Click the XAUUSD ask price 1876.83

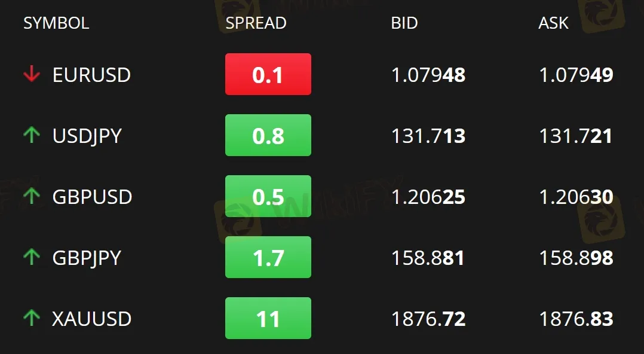coord(576,319)
